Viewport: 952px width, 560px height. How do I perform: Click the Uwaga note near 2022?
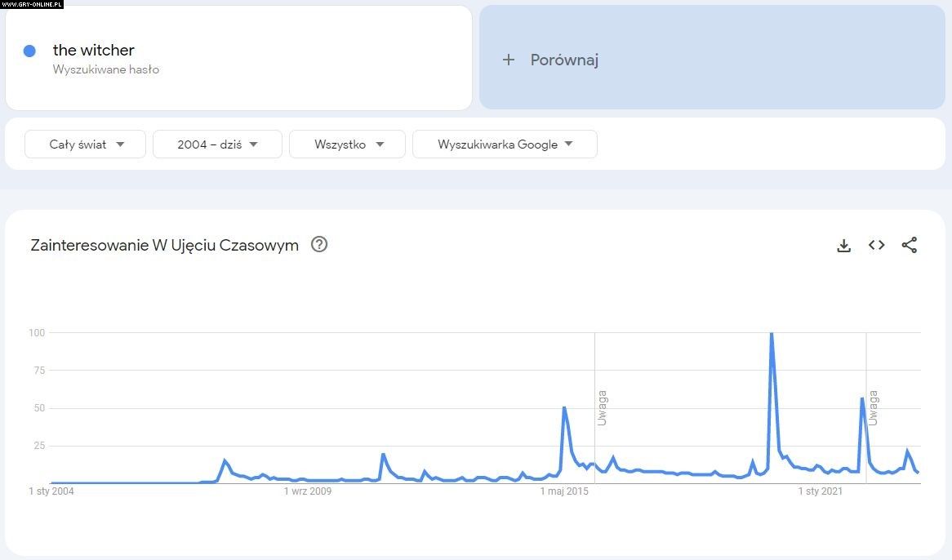tap(873, 407)
